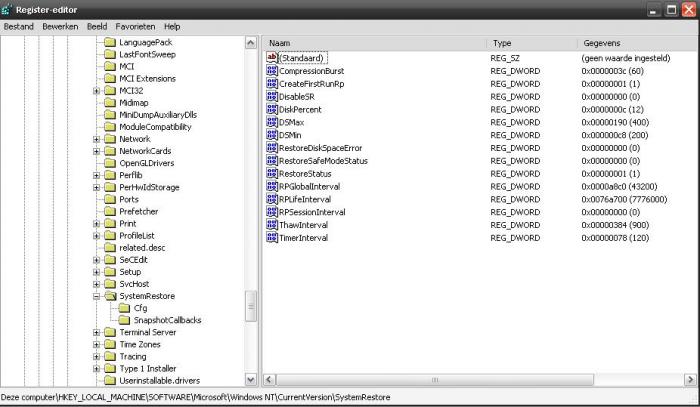Click the RPGlobalInterval value icon
Image resolution: width=700 pixels, height=407 pixels.
pyautogui.click(x=271, y=186)
